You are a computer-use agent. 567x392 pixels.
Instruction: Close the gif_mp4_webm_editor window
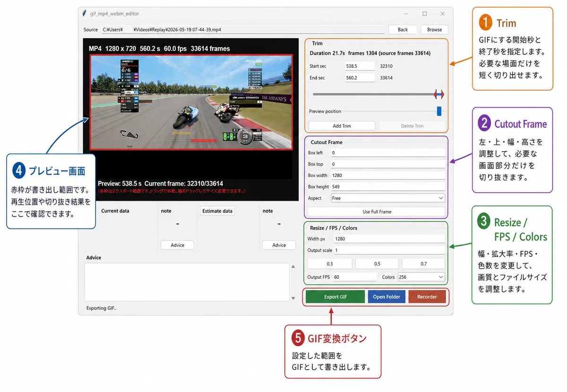(x=442, y=14)
